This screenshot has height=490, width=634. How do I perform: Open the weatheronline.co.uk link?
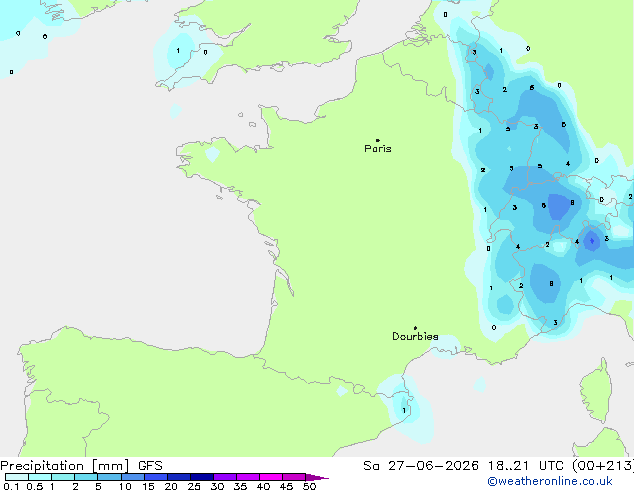[549, 481]
